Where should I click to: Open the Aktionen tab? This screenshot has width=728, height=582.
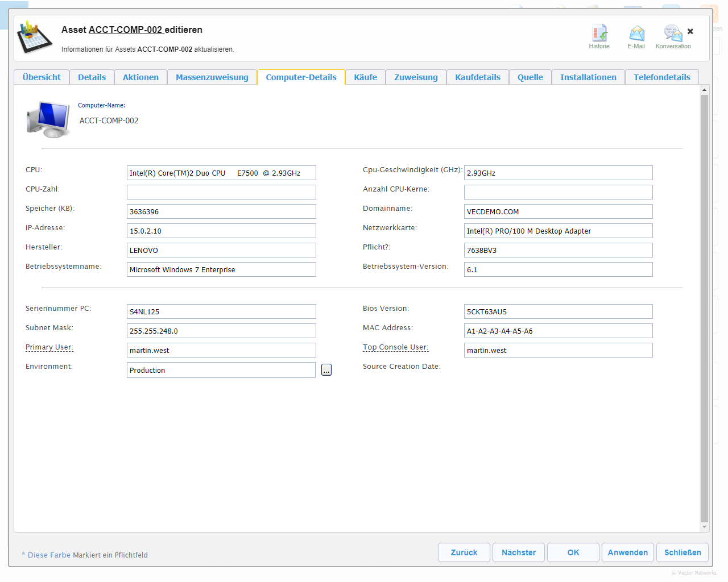[141, 77]
